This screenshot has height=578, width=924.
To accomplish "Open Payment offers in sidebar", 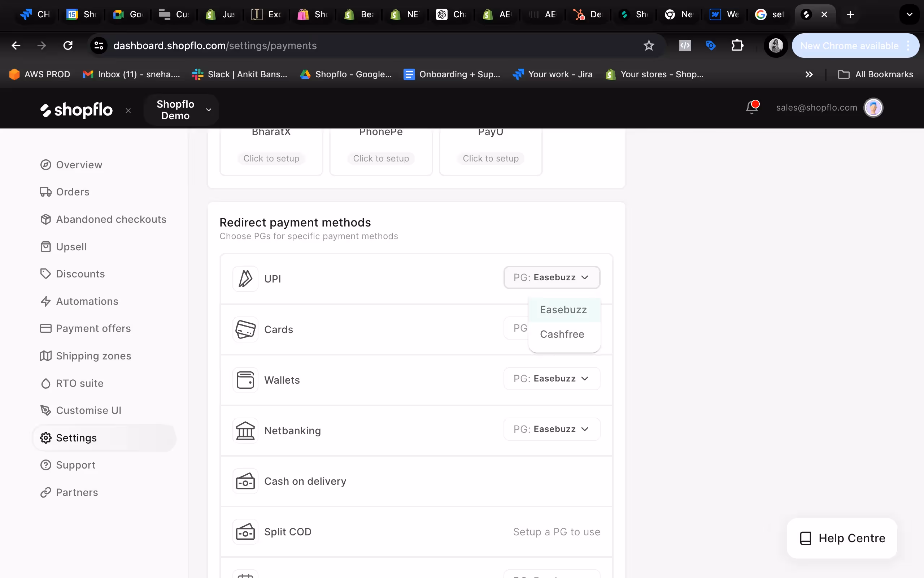I will pos(86,328).
